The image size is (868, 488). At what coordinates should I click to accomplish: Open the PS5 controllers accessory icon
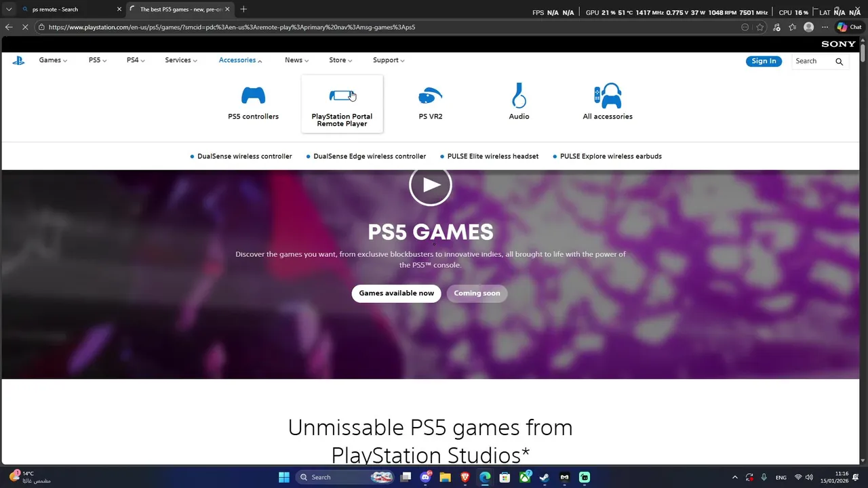pos(254,95)
